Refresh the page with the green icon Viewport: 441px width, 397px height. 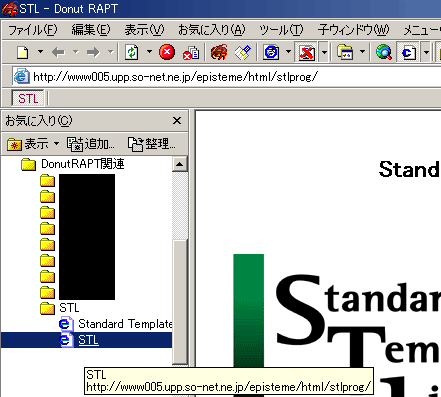[x=132, y=52]
